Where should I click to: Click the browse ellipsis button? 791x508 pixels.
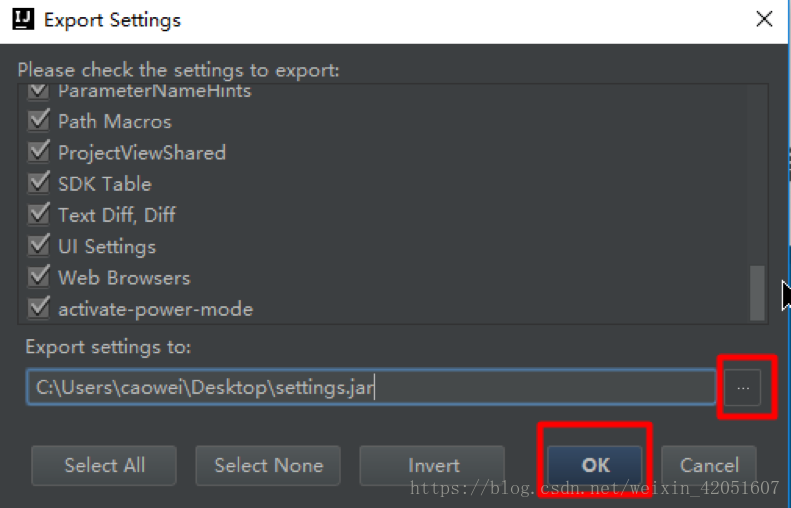pos(742,387)
